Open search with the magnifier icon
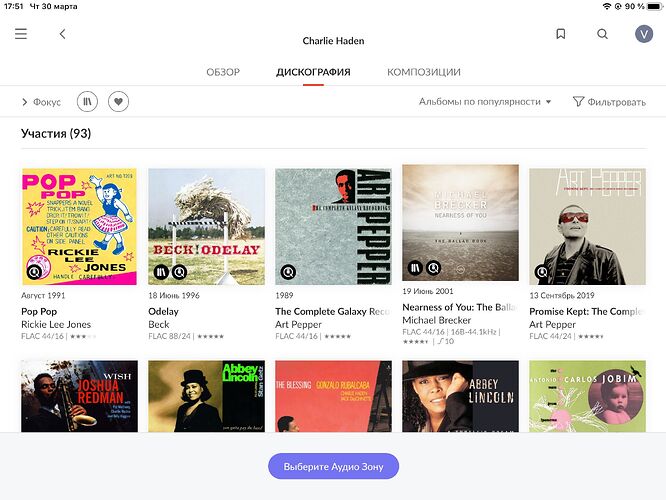This screenshot has width=666, height=500. point(602,34)
